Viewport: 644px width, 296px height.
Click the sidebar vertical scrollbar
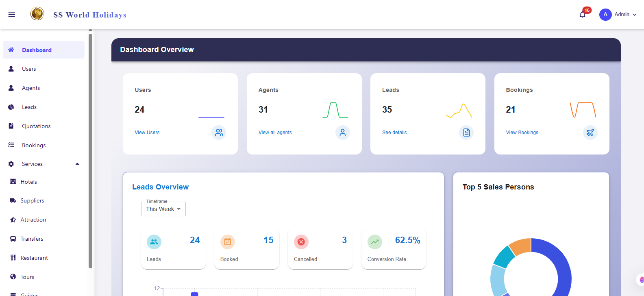(x=90, y=150)
